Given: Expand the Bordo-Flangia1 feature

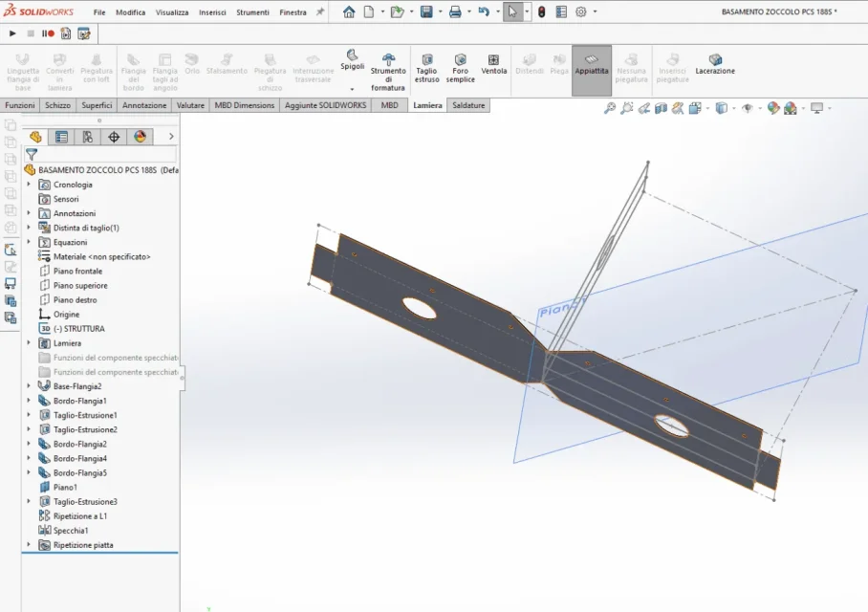Looking at the screenshot, I should [29, 401].
